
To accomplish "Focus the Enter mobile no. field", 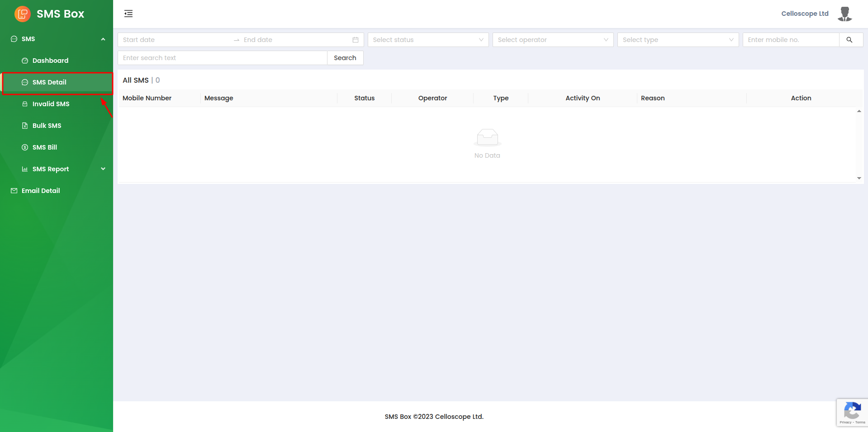I will 790,40.
